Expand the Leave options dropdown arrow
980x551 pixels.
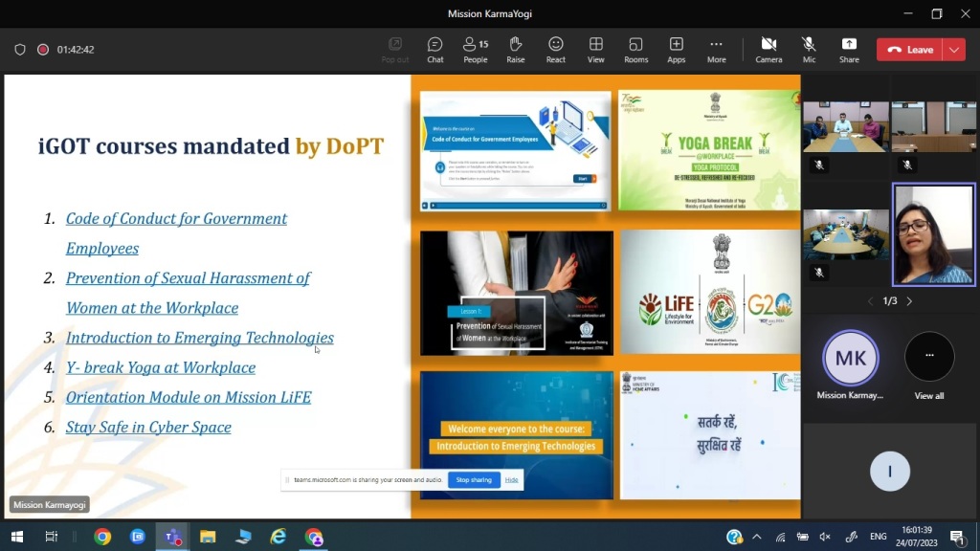click(x=954, y=50)
